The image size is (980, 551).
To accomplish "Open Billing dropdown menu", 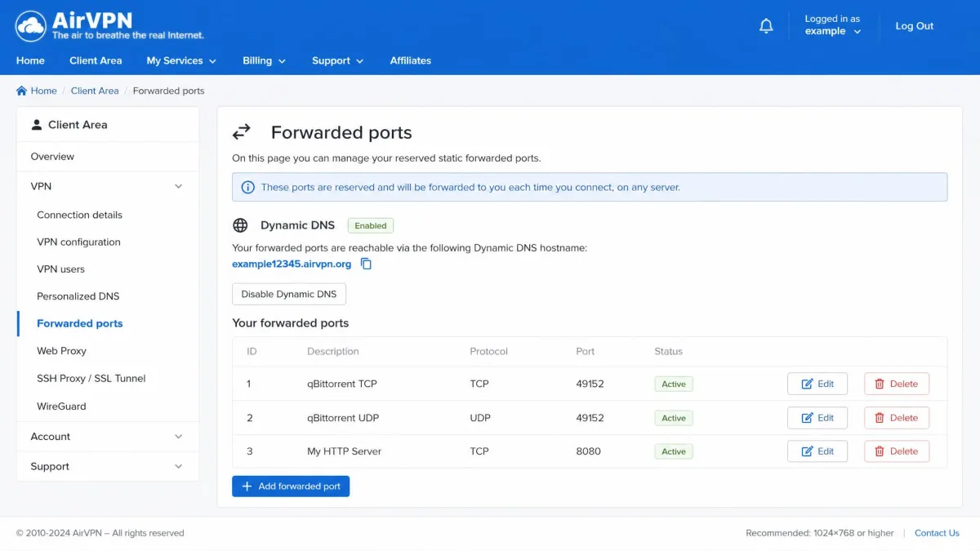I will pyautogui.click(x=264, y=60).
